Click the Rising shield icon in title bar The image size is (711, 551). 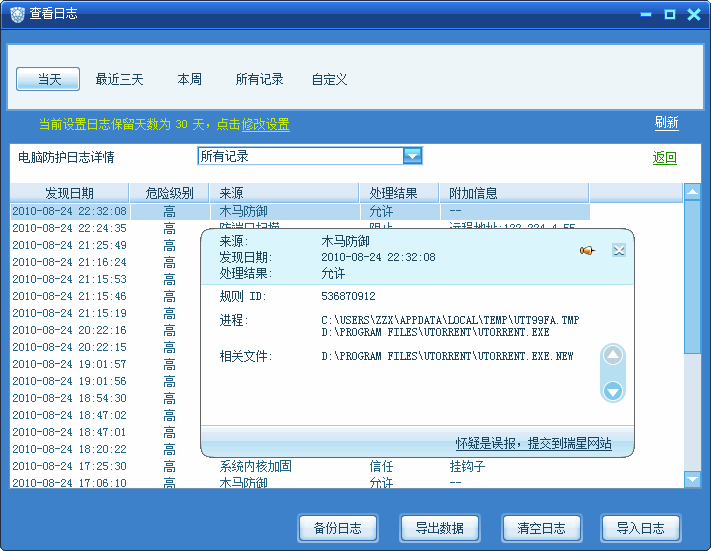point(17,15)
